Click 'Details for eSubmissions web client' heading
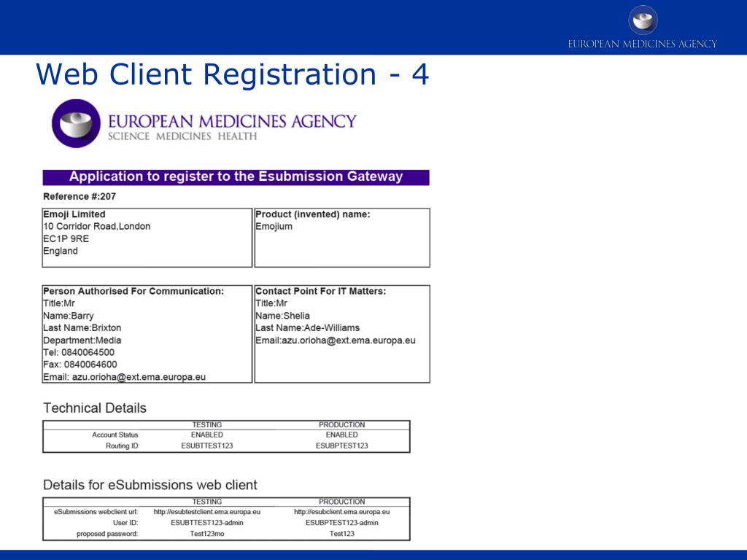 coord(150,485)
